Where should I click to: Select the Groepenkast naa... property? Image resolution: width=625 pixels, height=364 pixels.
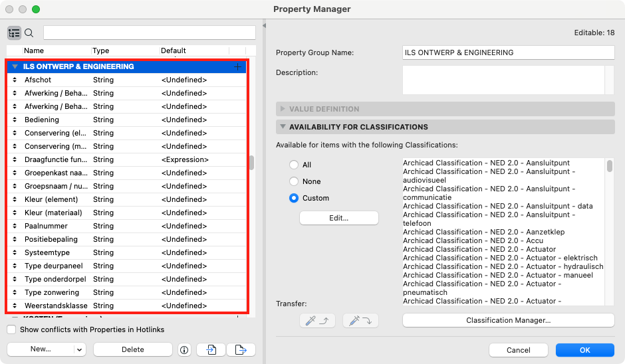click(127, 173)
